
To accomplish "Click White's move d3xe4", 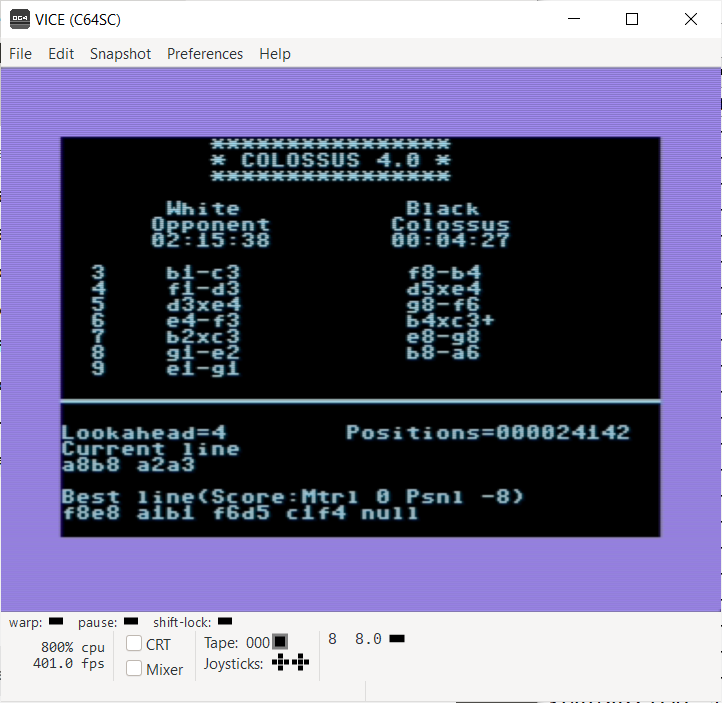I will (203, 305).
